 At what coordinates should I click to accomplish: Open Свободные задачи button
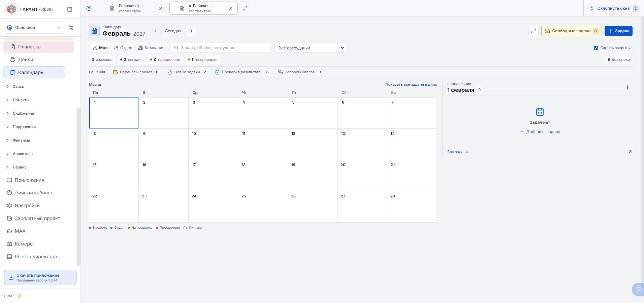tap(571, 31)
